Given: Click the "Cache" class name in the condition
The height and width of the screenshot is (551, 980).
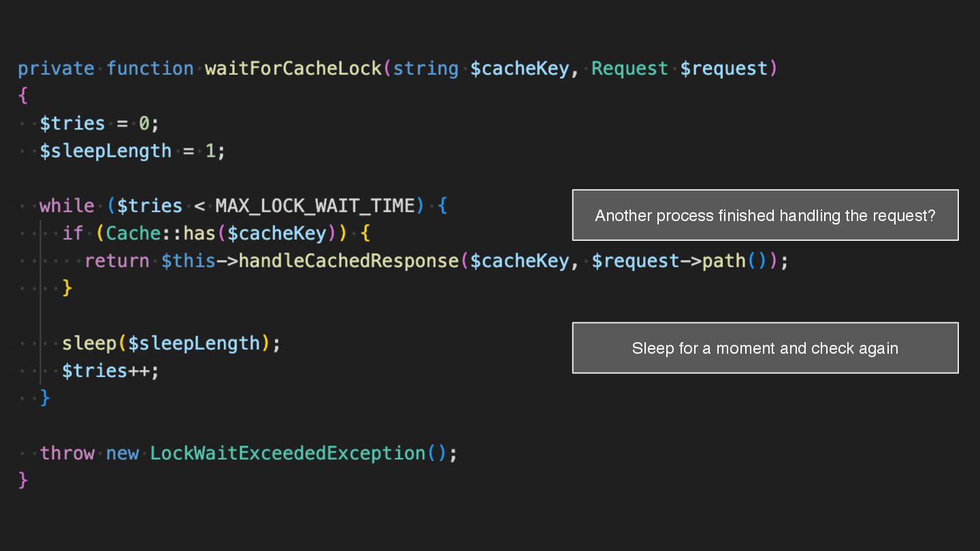Looking at the screenshot, I should (133, 233).
